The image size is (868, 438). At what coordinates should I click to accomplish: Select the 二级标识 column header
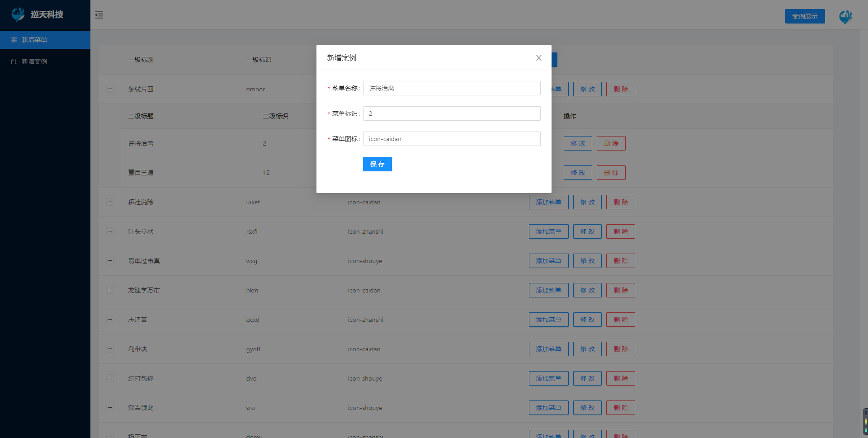(x=275, y=116)
